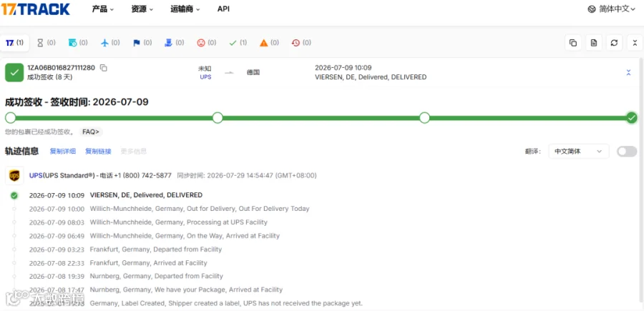Viewport: 644px width, 311px height.
Task: Select the checkmark delivered (1) tab
Action: pyautogui.click(x=238, y=43)
